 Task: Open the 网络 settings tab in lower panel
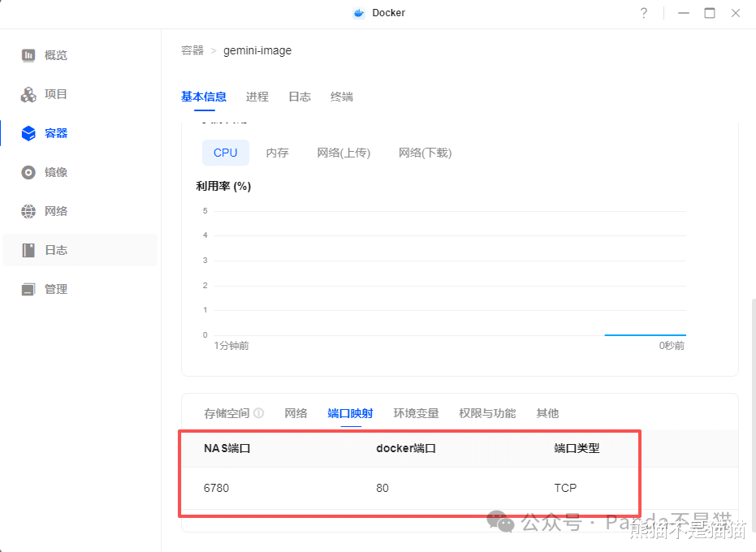pyautogui.click(x=296, y=413)
